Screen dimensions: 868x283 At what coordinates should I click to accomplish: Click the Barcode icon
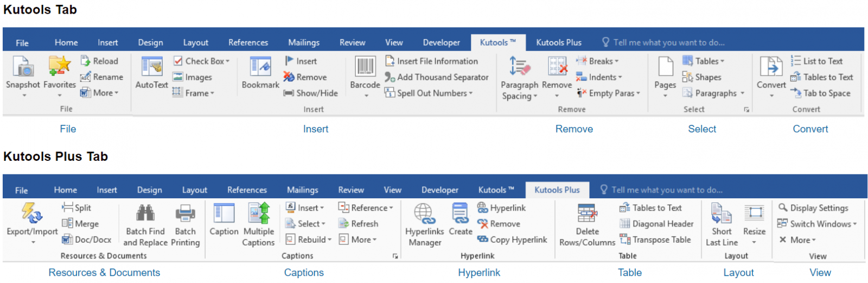click(365, 67)
